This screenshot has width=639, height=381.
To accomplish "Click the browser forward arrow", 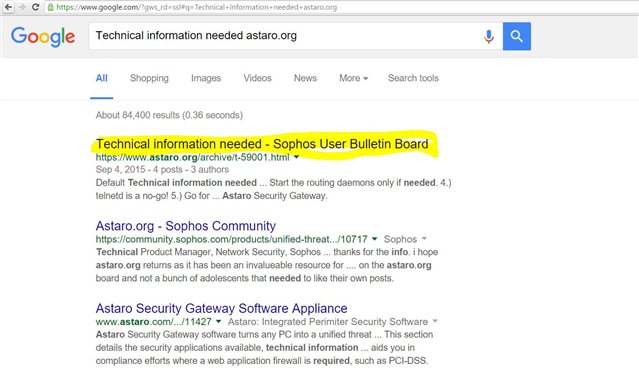I will pyautogui.click(x=22, y=7).
